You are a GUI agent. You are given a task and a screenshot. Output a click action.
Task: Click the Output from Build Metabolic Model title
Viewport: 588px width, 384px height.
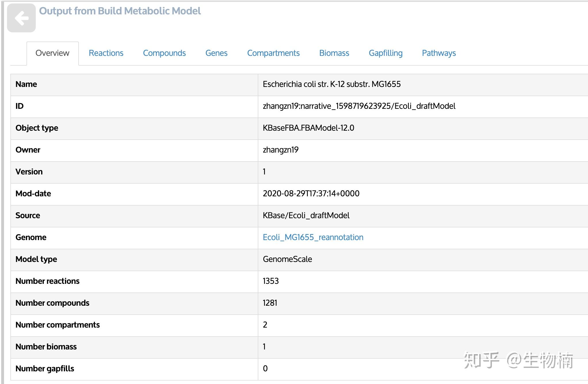120,11
